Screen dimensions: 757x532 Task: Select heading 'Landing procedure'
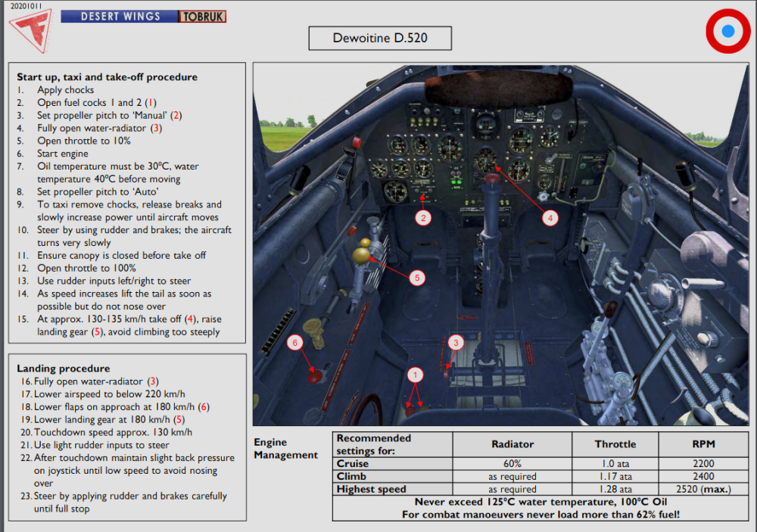pos(64,369)
